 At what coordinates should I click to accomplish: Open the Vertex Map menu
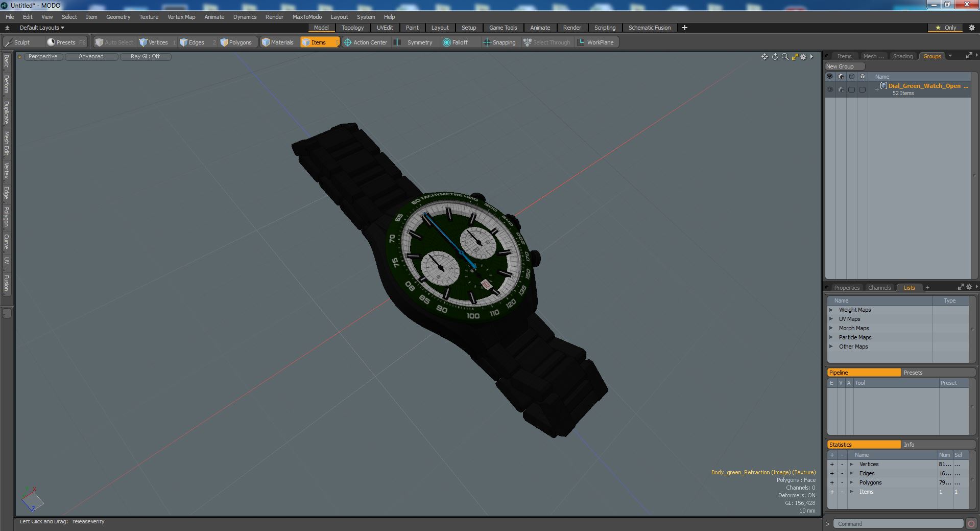click(x=181, y=17)
